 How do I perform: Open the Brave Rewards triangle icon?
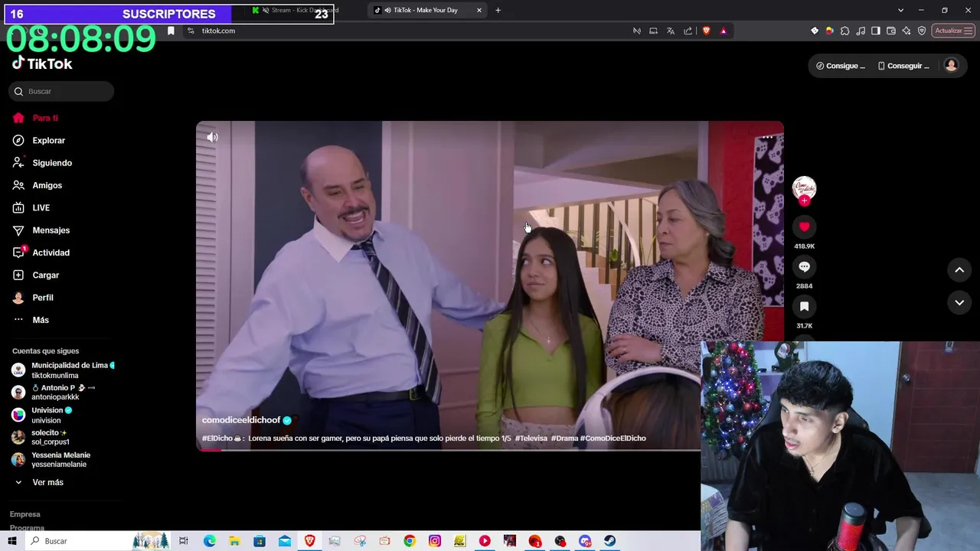coord(724,31)
